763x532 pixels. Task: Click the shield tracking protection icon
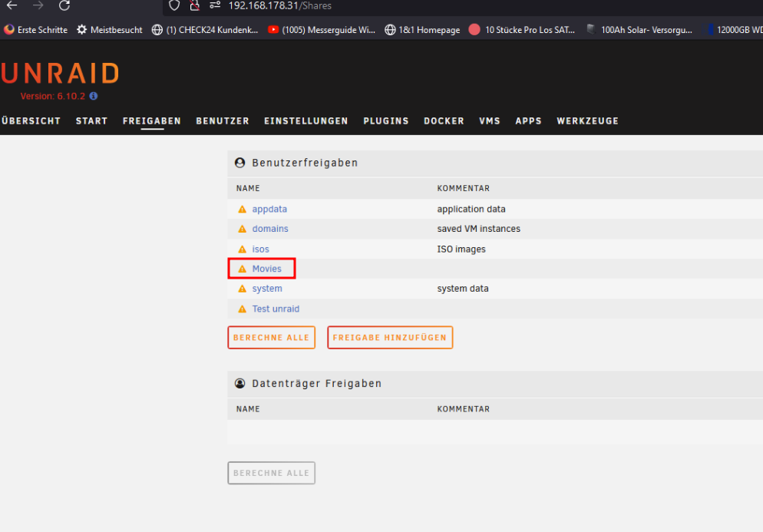pyautogui.click(x=174, y=5)
